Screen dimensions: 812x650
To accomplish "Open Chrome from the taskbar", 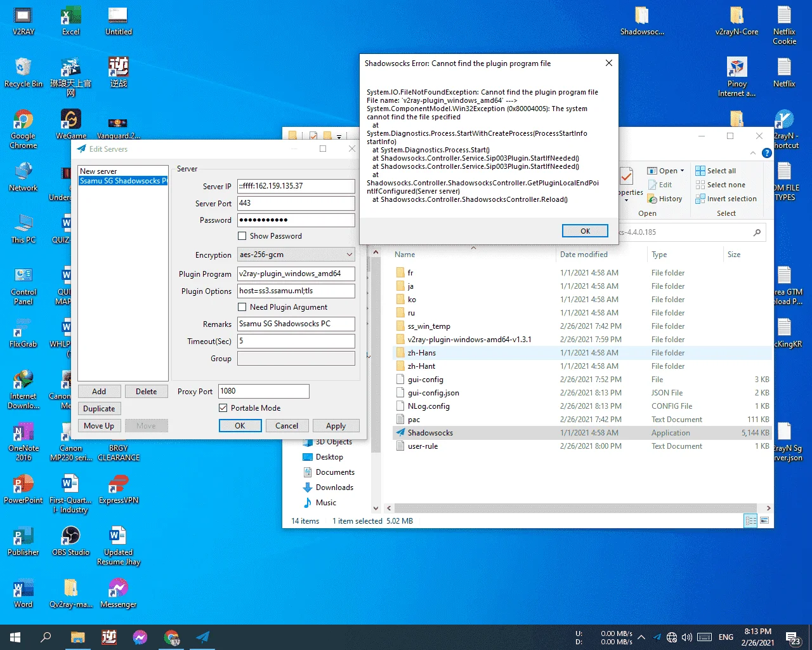I will [x=171, y=637].
